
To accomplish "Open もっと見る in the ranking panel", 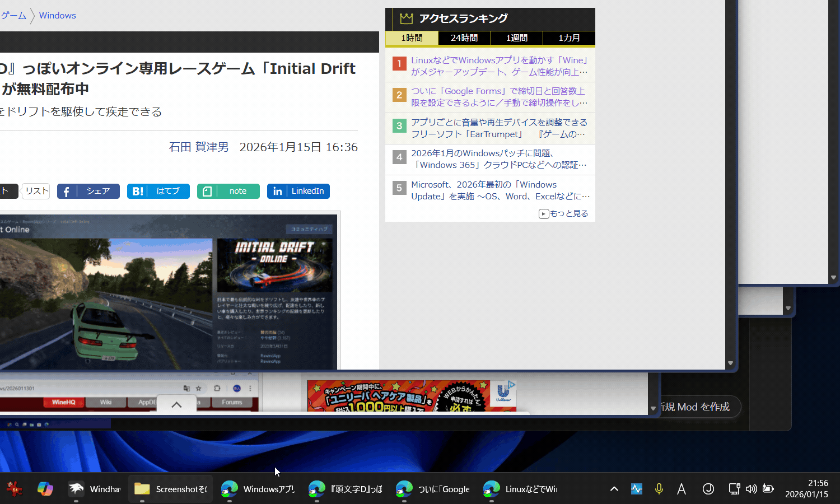I will 563,213.
